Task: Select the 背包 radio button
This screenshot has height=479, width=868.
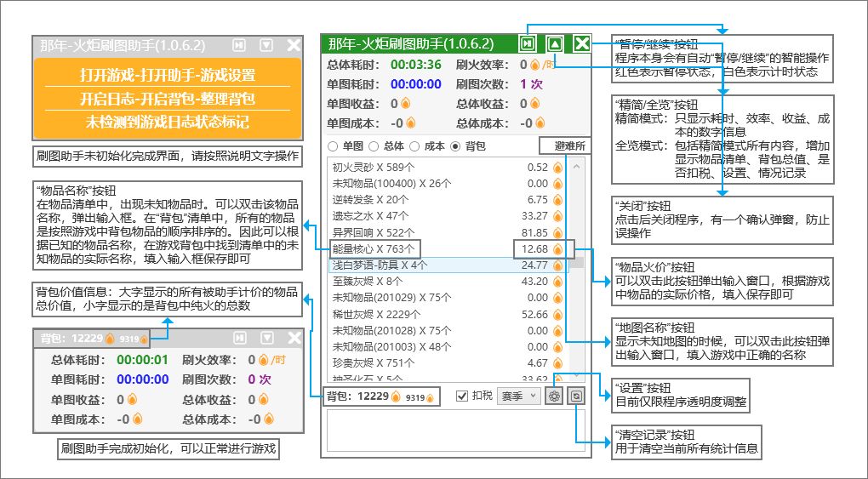Action: click(x=455, y=146)
